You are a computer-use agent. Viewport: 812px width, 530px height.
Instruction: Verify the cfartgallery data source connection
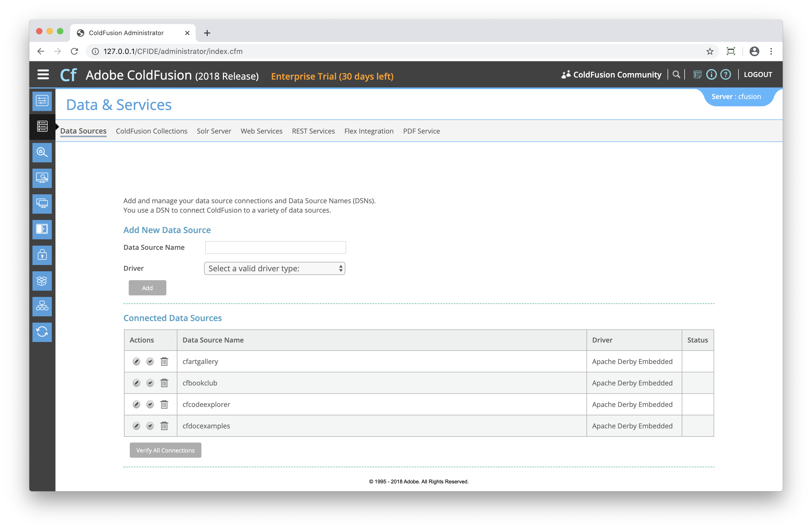(150, 361)
